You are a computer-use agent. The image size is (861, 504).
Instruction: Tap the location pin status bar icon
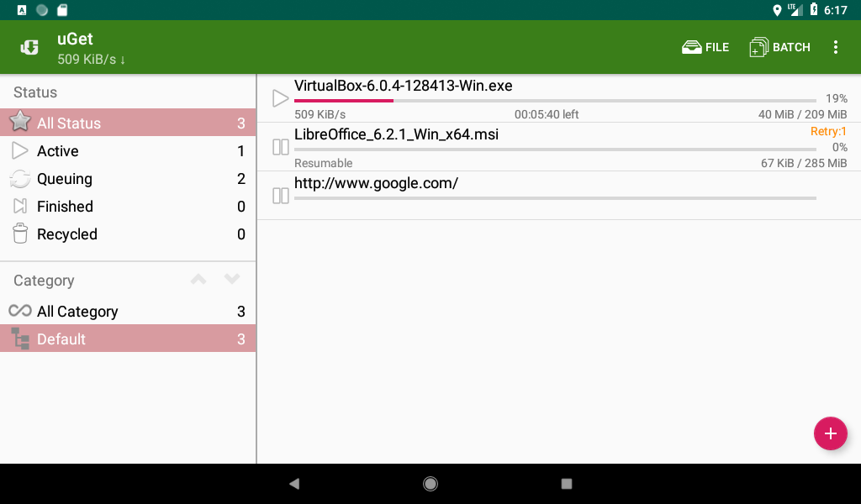pos(777,10)
